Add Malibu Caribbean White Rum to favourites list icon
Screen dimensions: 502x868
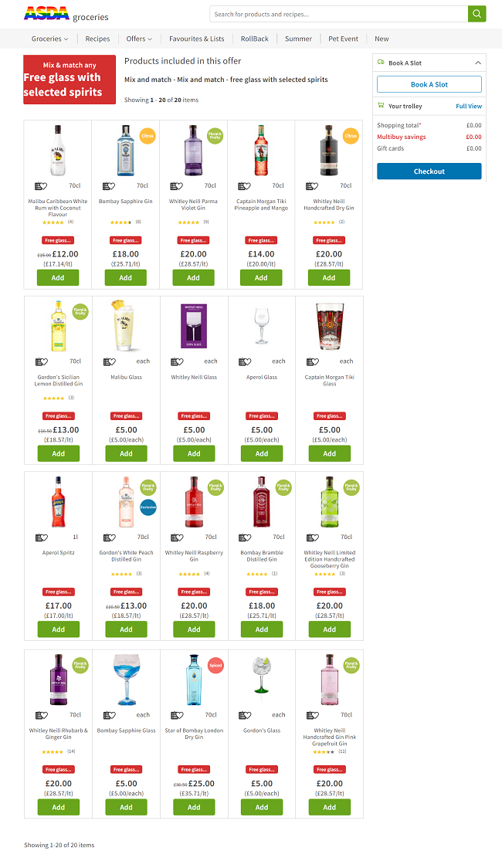coord(41,186)
